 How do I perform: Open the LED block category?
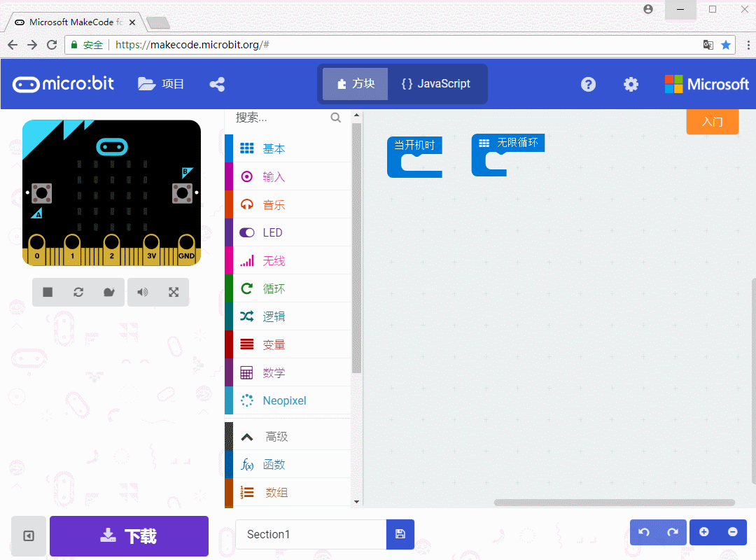[x=288, y=232]
